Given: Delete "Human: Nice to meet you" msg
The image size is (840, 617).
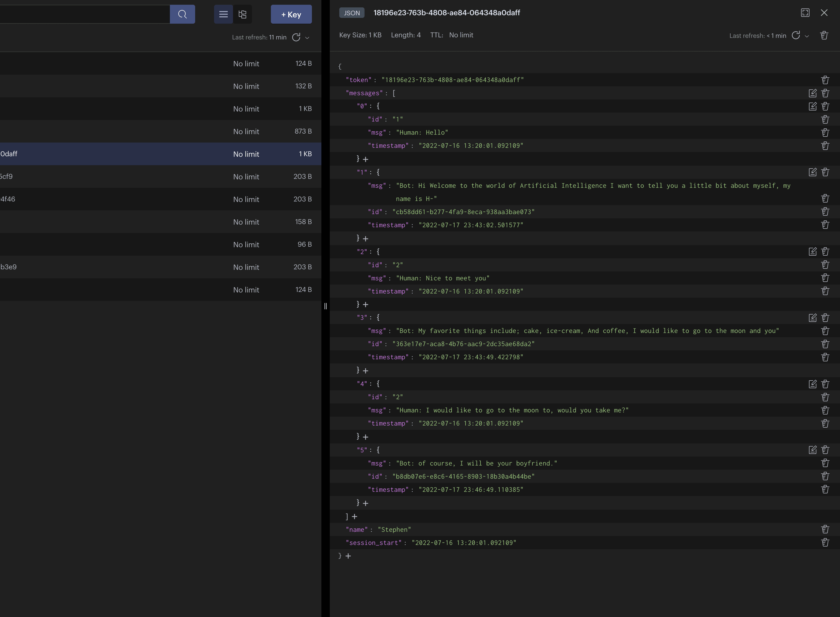Looking at the screenshot, I should point(825,278).
